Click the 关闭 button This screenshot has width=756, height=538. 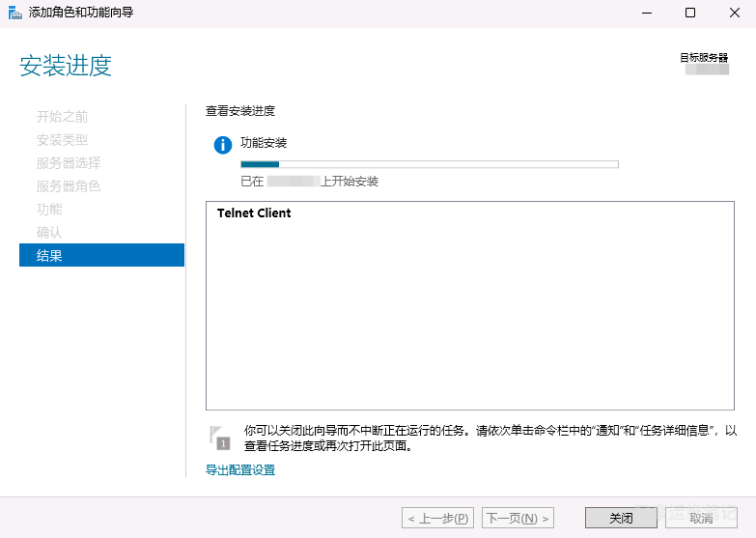(x=621, y=518)
